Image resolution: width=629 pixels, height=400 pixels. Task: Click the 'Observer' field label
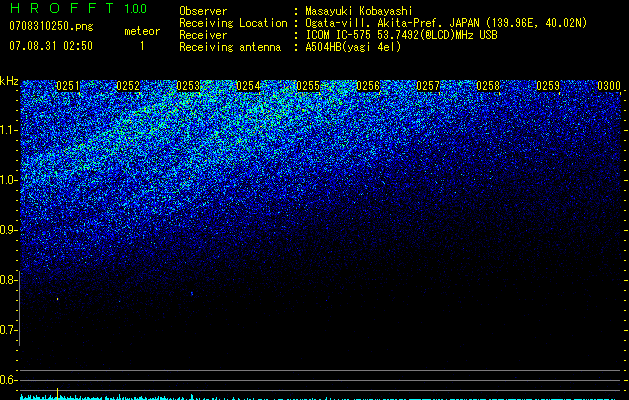[x=203, y=11]
